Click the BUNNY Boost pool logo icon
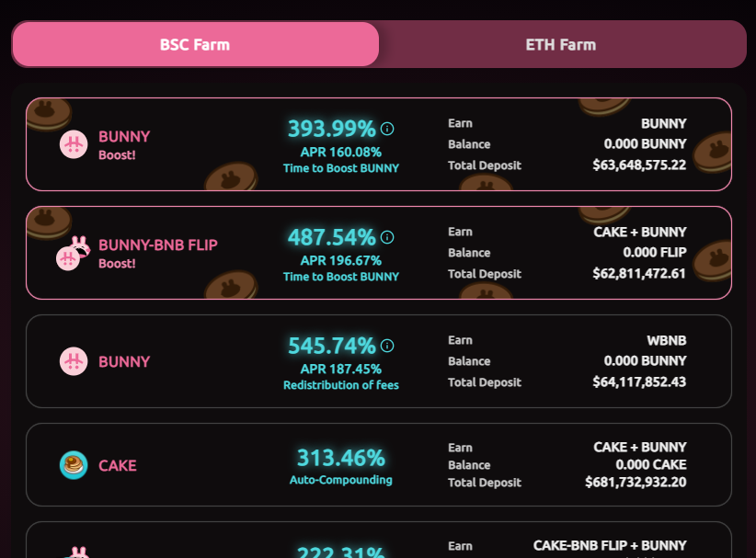The height and width of the screenshot is (558, 756). [74, 144]
